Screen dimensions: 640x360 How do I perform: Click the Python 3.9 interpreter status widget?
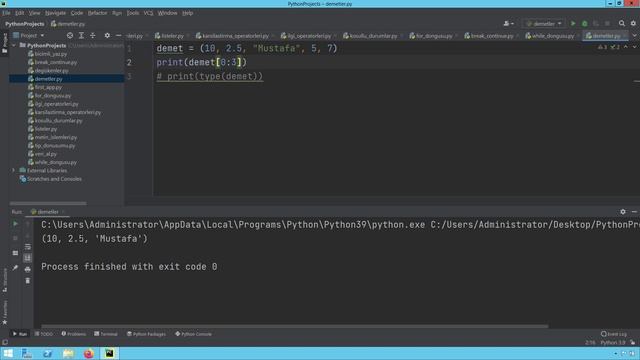(x=613, y=342)
